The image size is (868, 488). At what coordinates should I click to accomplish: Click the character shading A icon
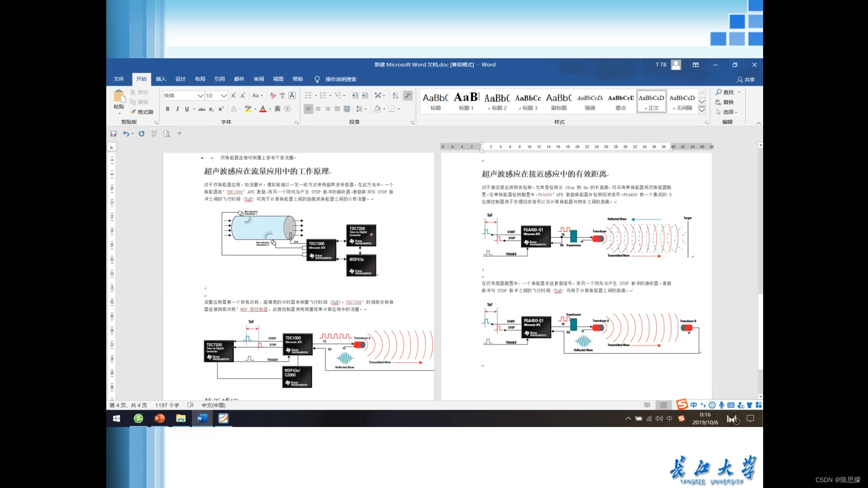coord(278,109)
